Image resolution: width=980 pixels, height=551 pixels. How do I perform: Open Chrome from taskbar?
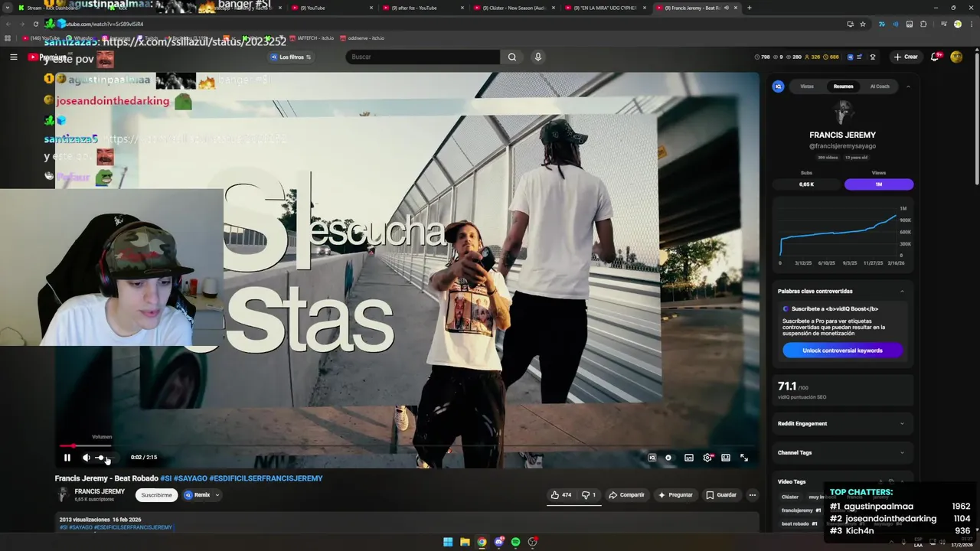click(x=482, y=542)
